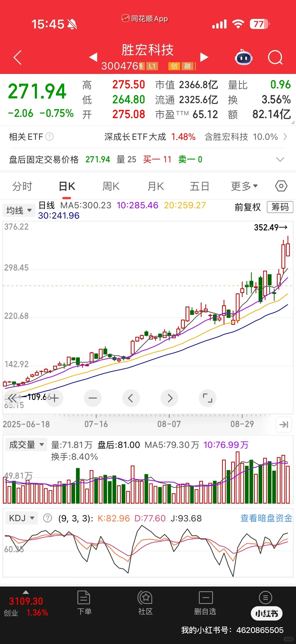Zoom in chart with plus button

point(54,398)
